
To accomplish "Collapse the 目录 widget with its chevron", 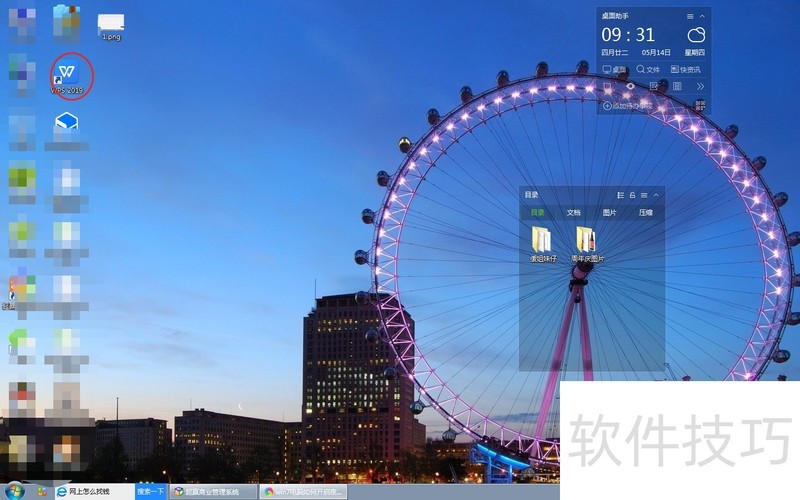I will pyautogui.click(x=656, y=195).
